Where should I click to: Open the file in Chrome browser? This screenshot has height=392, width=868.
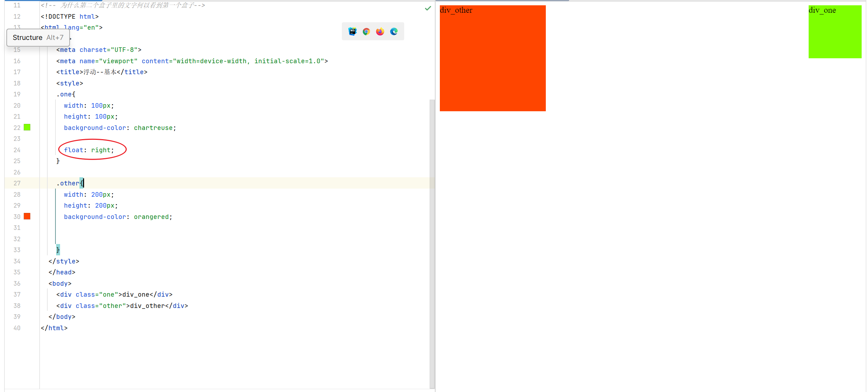click(x=366, y=32)
